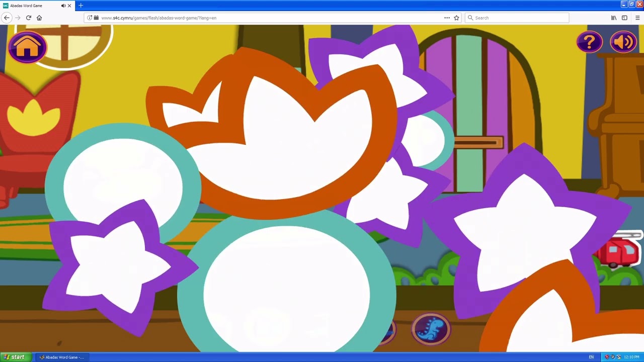Viewport: 644px width, 362px height.
Task: Go forward to the next page
Action: 18,18
